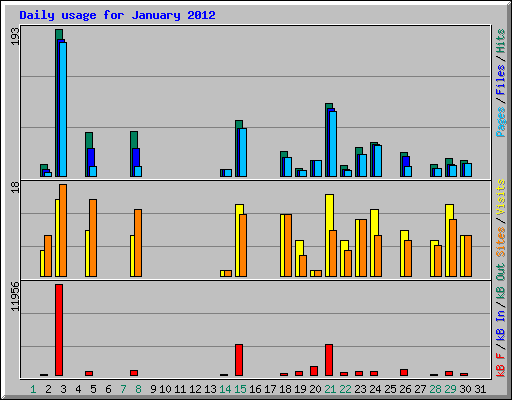Select the light blue pages bar for day 15
Image resolution: width=512 pixels, height=400 pixels.
243,152
